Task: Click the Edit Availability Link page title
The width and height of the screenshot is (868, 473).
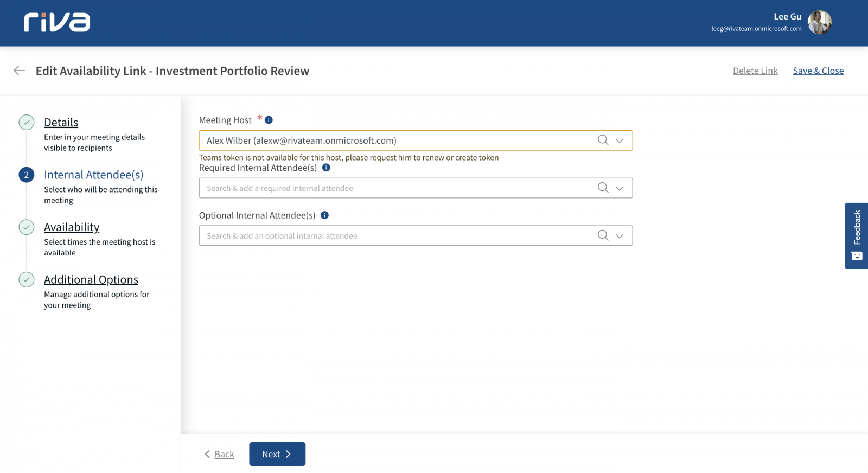Action: 173,71
